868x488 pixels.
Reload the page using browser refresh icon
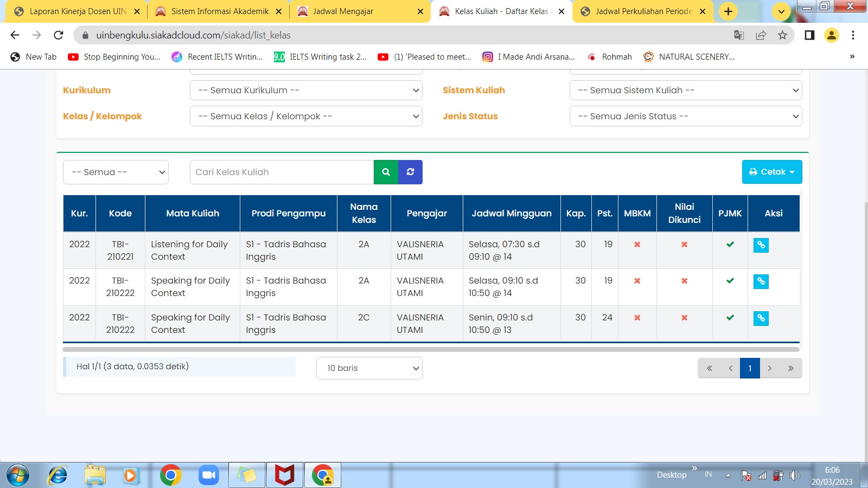coord(59,35)
